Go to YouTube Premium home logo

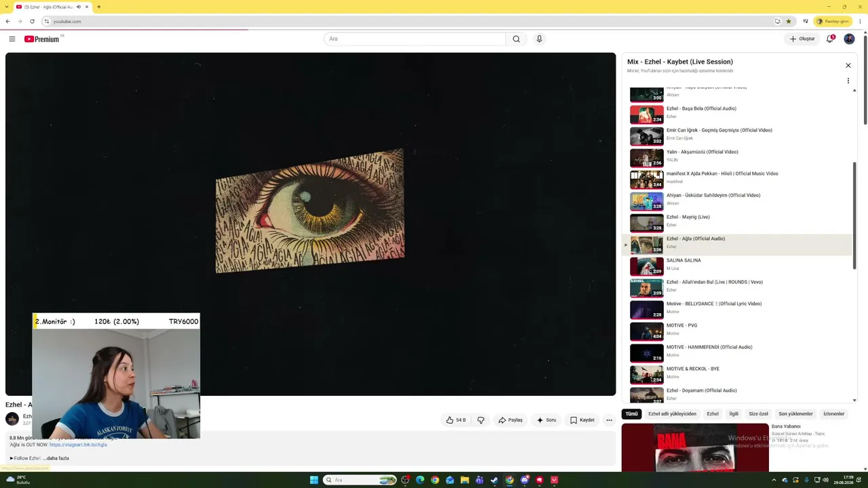[43, 39]
